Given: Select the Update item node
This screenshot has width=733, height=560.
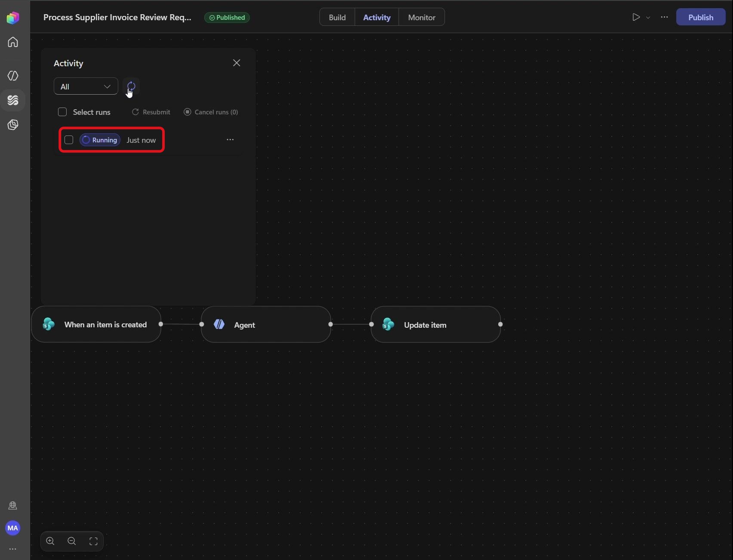Looking at the screenshot, I should coord(436,324).
